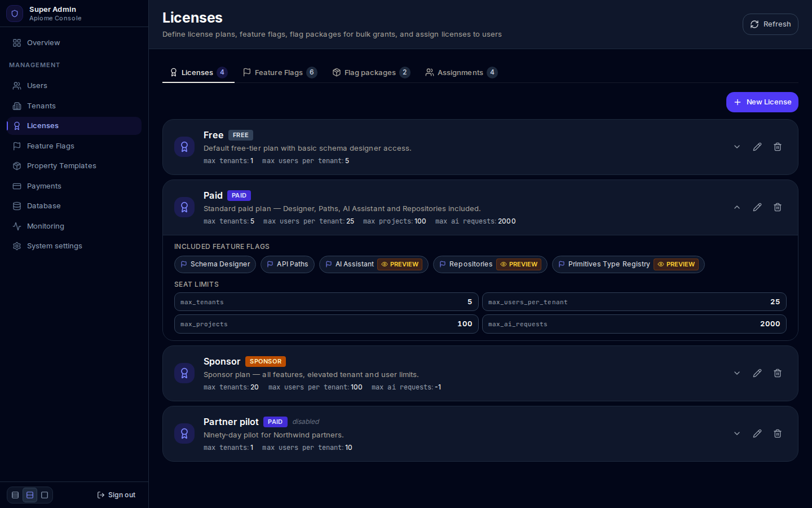
Task: Switch to the Assignments tab
Action: coord(461,72)
